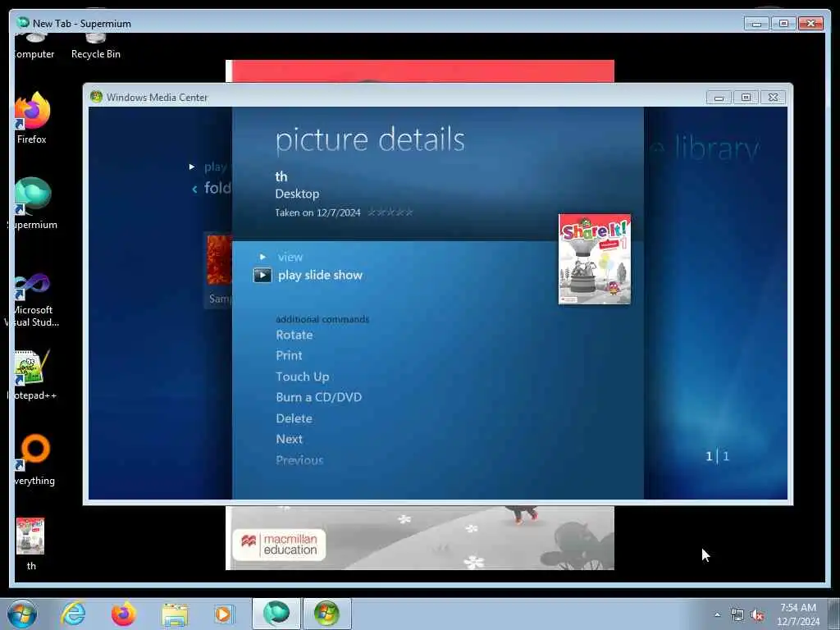Click the sample picture thumbnail behind details
The height and width of the screenshot is (630, 840).
(x=219, y=259)
